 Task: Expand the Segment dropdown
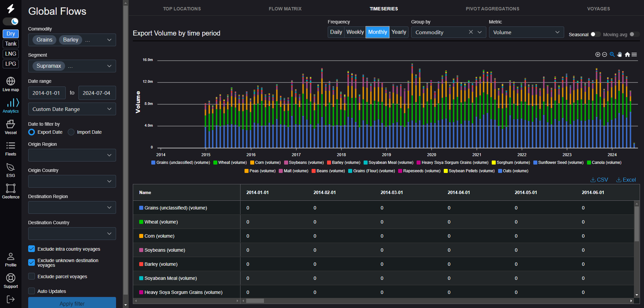coord(109,66)
